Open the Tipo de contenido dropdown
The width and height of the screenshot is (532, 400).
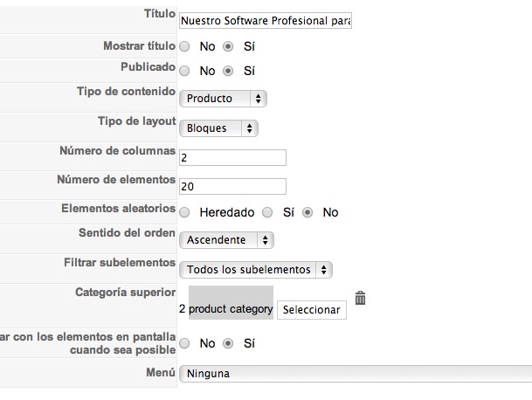[223, 99]
